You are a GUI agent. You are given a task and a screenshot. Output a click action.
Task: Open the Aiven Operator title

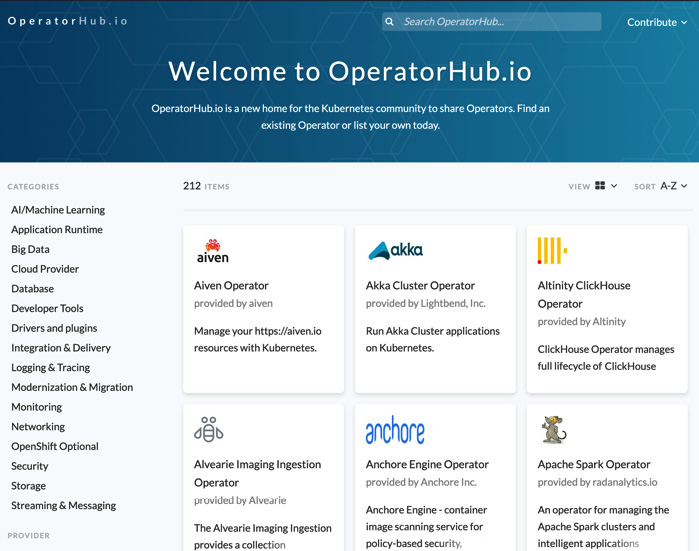pyautogui.click(x=231, y=285)
